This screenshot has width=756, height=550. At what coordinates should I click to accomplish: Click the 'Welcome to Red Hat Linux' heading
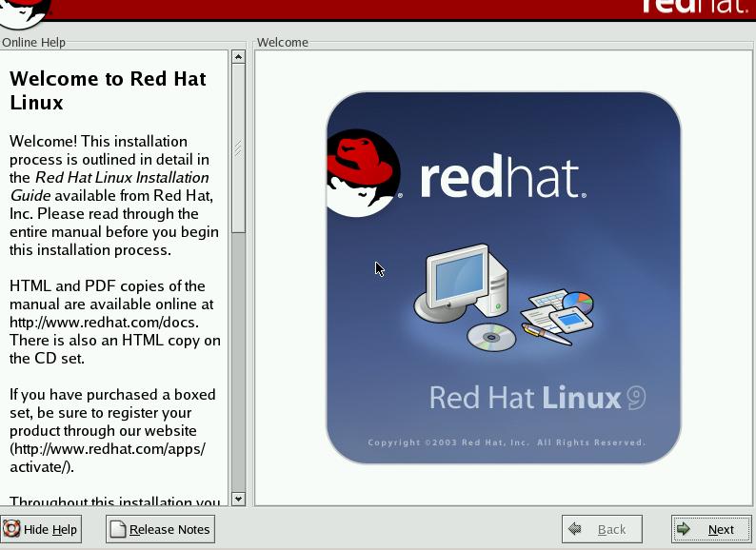(108, 90)
